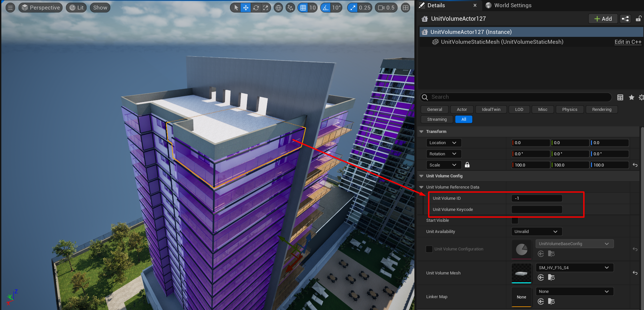
Task: Switch to the World Settings tab
Action: (512, 5)
